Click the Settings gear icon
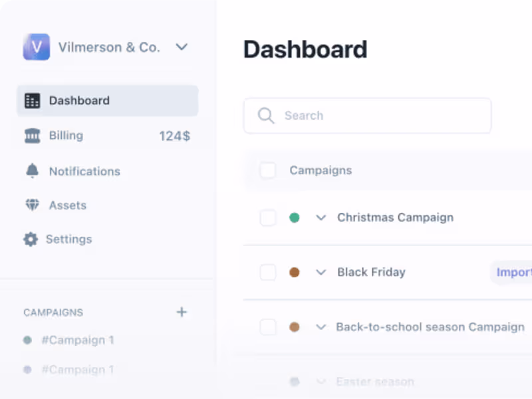Screen dimensions: 532x399 click(x=31, y=239)
